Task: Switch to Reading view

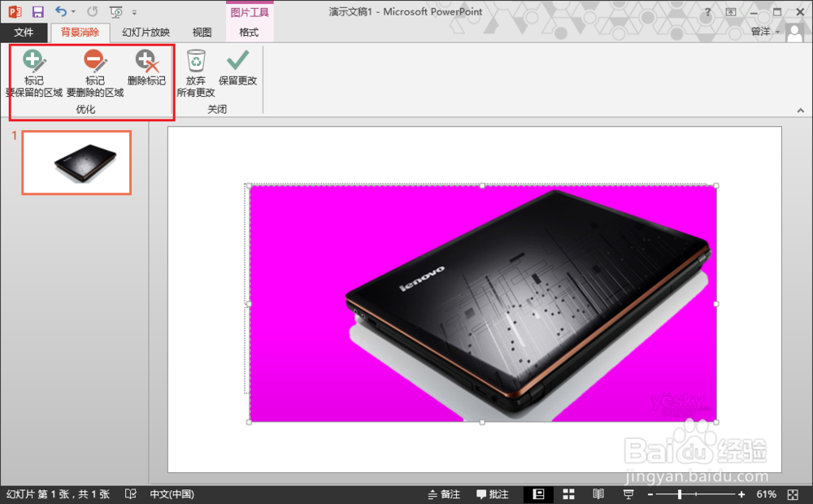Action: point(598,494)
